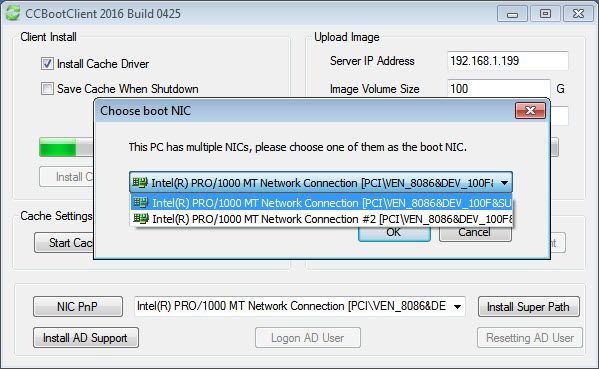Click the Install AD Support button
Image resolution: width=599 pixels, height=369 pixels.
tap(86, 338)
